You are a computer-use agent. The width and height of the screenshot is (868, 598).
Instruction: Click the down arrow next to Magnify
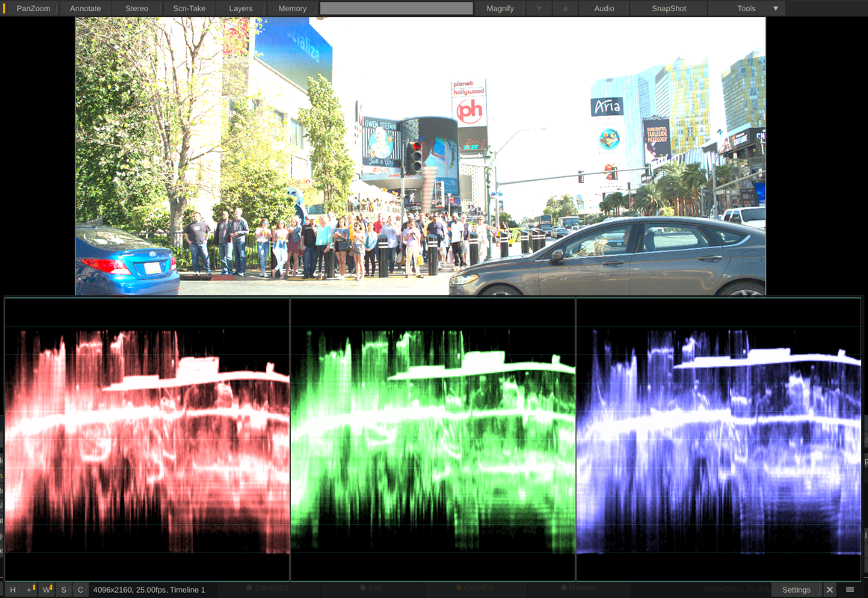[539, 8]
